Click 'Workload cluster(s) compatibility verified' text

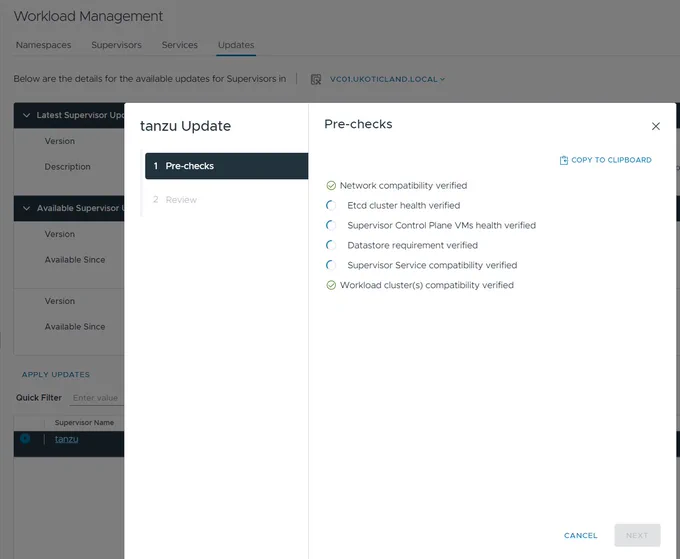tap(427, 285)
